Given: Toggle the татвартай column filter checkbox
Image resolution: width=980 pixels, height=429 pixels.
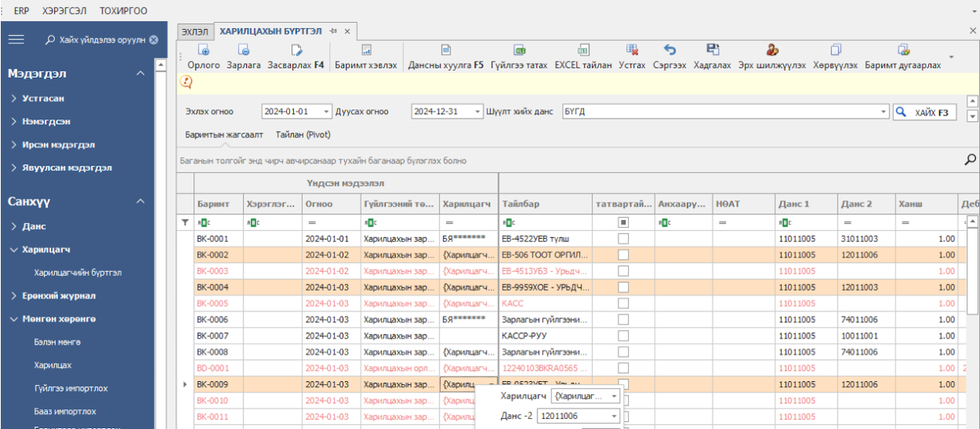Looking at the screenshot, I should pos(624,223).
